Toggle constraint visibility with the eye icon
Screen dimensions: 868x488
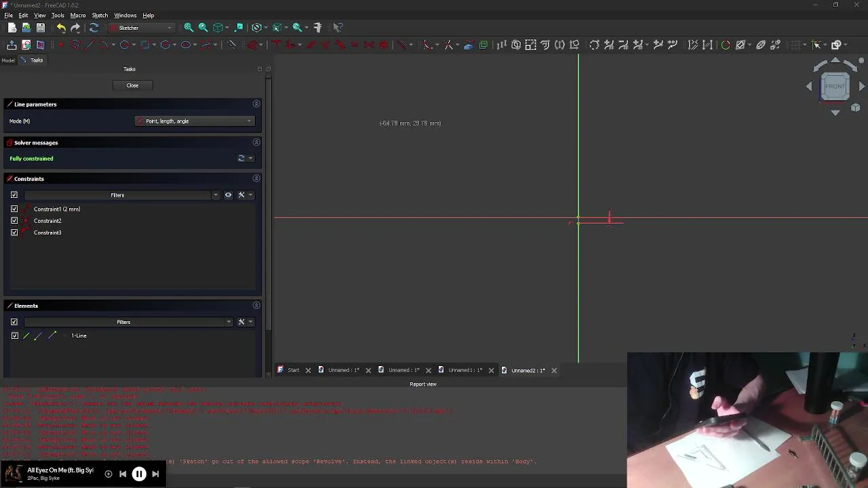[x=228, y=195]
